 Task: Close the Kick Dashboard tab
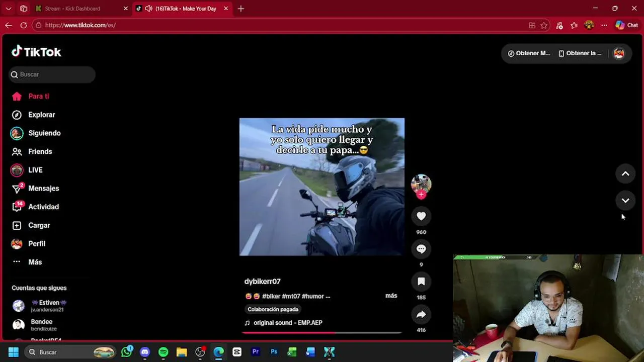point(126,9)
